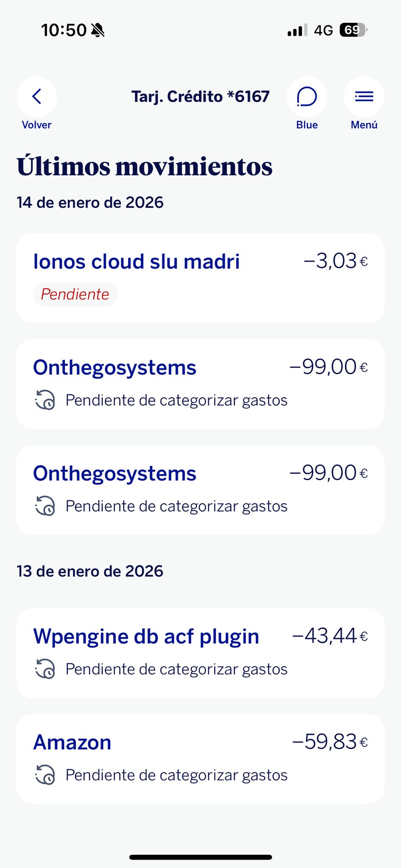Tap the Tarj. Crédito *6167 title
The height and width of the screenshot is (868, 401).
click(200, 97)
